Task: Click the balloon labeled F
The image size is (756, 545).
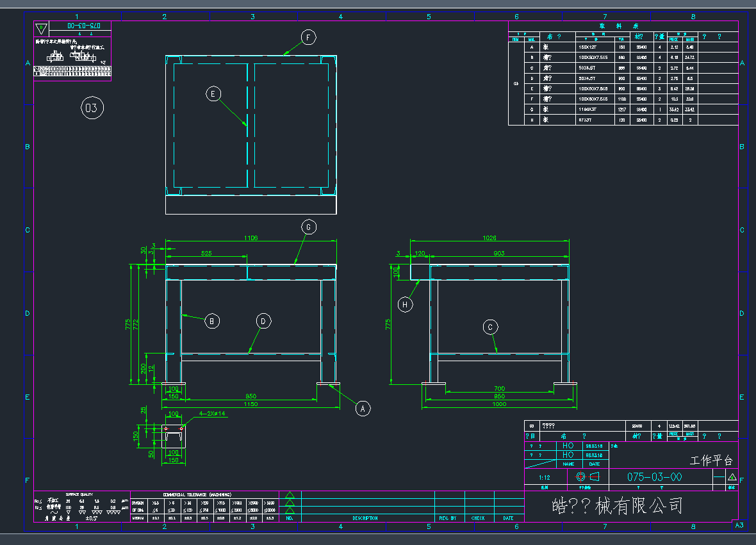Action: (308, 38)
